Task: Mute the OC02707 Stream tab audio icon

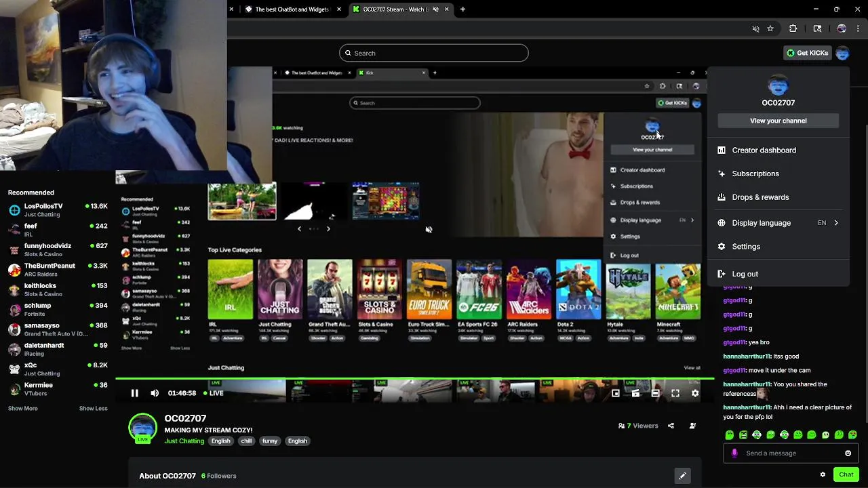Action: (x=435, y=9)
